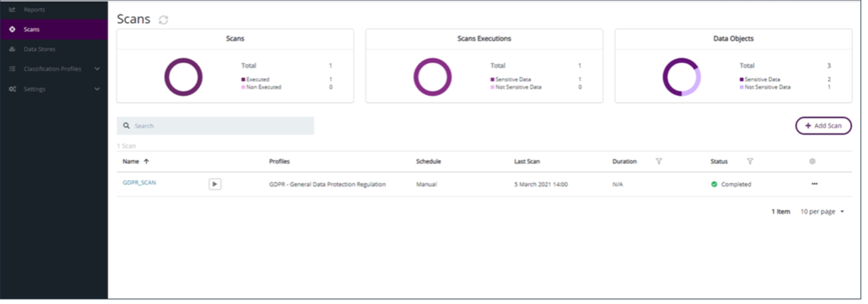Screen dimensions: 868x304
Task: Click the magnifier icon in search box
Action: [x=126, y=126]
